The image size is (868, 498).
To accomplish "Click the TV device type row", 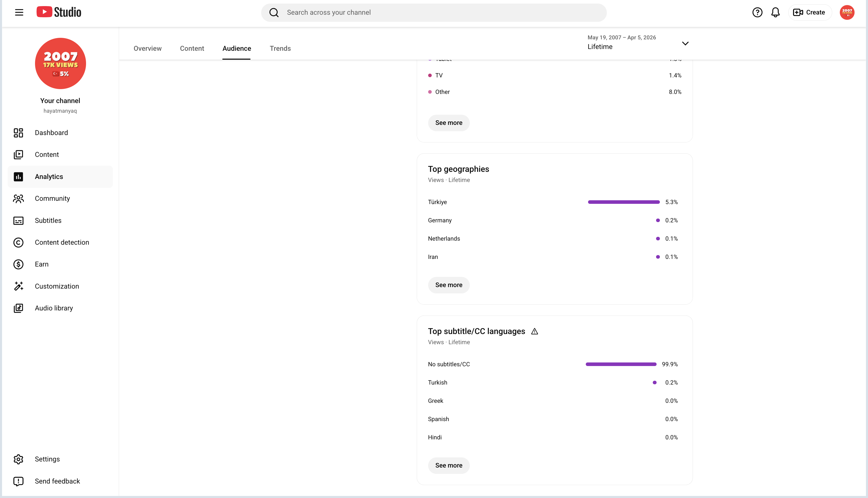I will click(x=555, y=75).
